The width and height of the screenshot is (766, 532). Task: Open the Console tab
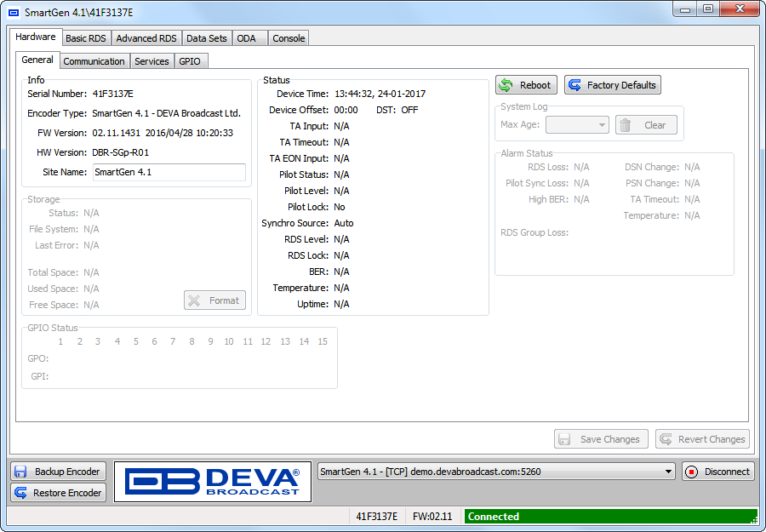pyautogui.click(x=289, y=38)
